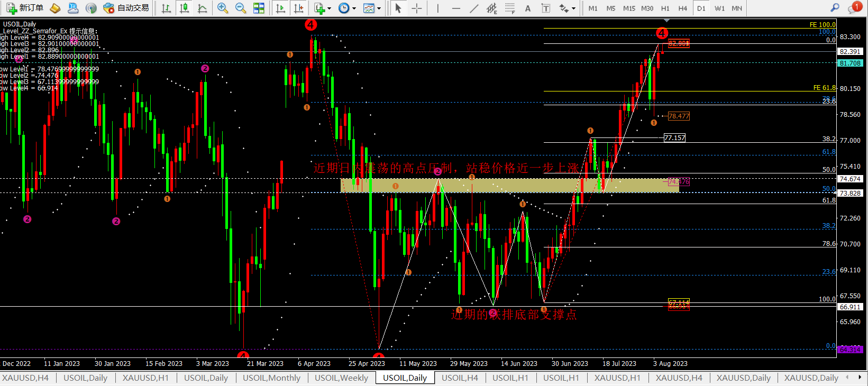The width and height of the screenshot is (868, 386).
Task: Click the green 81.708 price label
Action: click(850, 63)
